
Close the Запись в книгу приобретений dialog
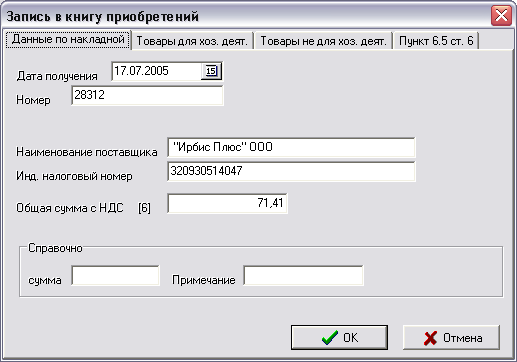501,16
